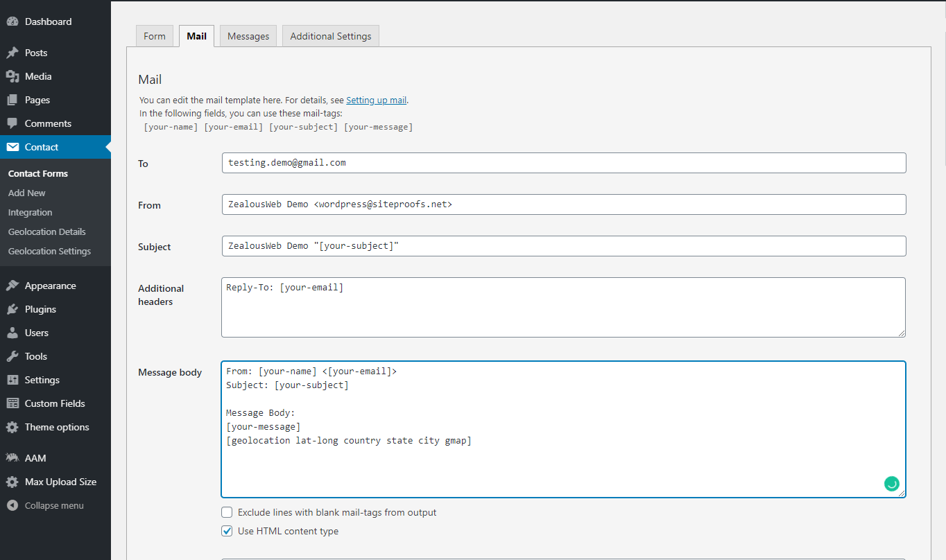946x560 pixels.
Task: Click the green Grammarly icon in message body
Action: 891,484
